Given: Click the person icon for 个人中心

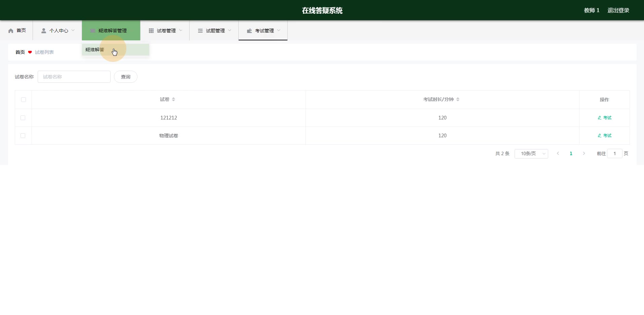Looking at the screenshot, I should (44, 31).
